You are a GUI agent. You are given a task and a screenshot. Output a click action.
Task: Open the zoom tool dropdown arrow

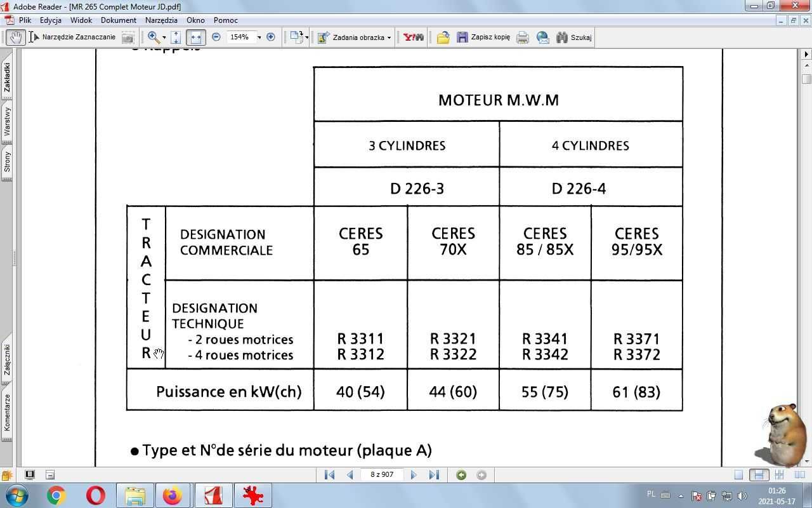(164, 37)
